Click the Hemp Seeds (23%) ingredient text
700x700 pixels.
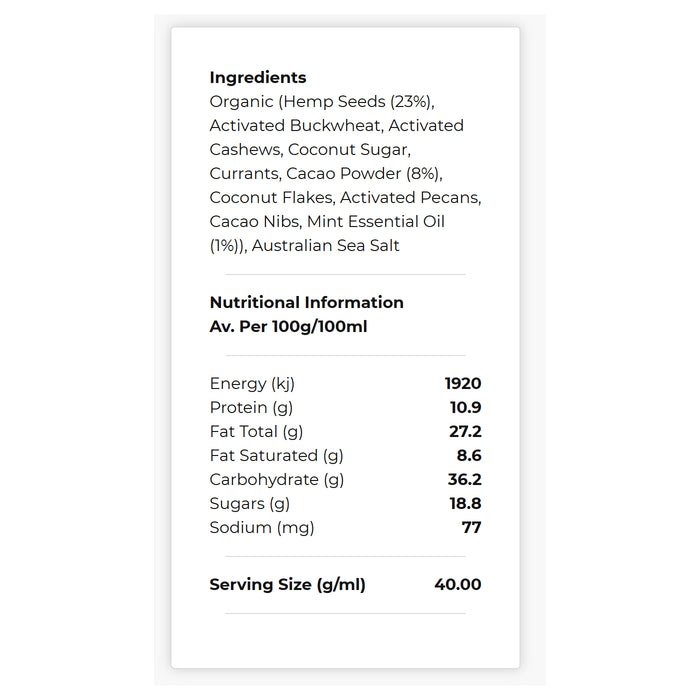(357, 102)
